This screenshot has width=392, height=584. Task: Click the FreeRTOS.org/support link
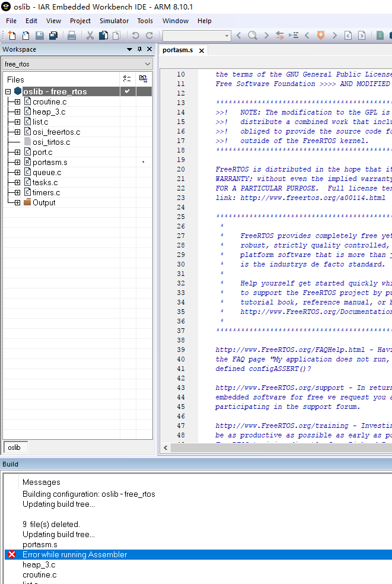pyautogui.click(x=280, y=388)
